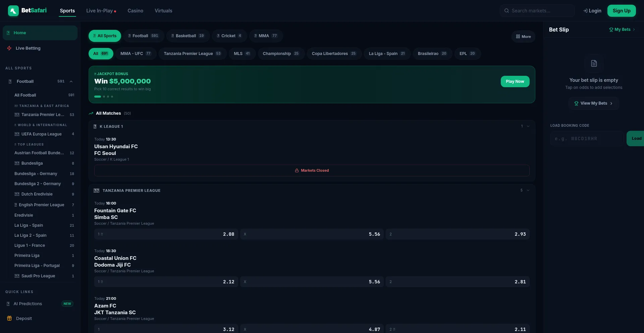Pick Azam FC home odds 3.12

click(166, 329)
